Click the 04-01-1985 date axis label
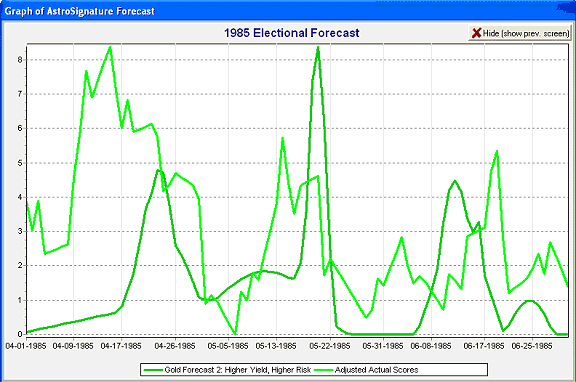Viewport: 576px width, 382px height. click(x=26, y=346)
